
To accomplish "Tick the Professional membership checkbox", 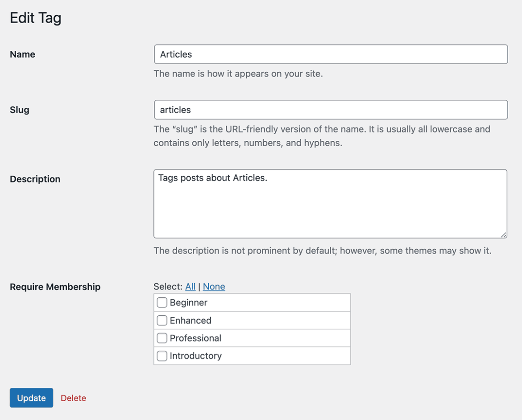I will [x=162, y=338].
